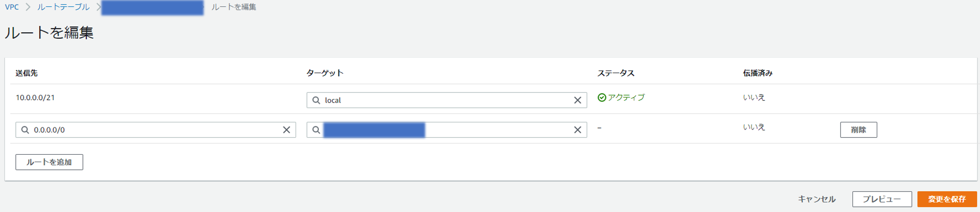Click キャンセル to discard changes
This screenshot has height=212, width=980.
[817, 199]
